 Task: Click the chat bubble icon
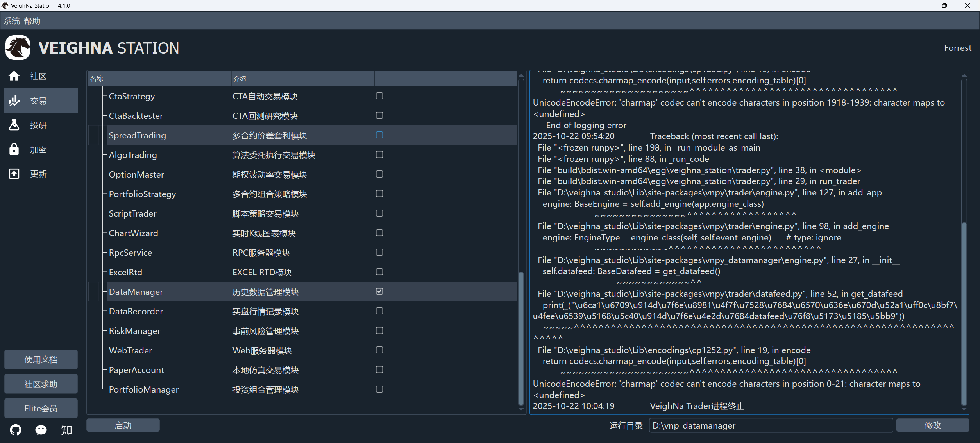point(41,430)
